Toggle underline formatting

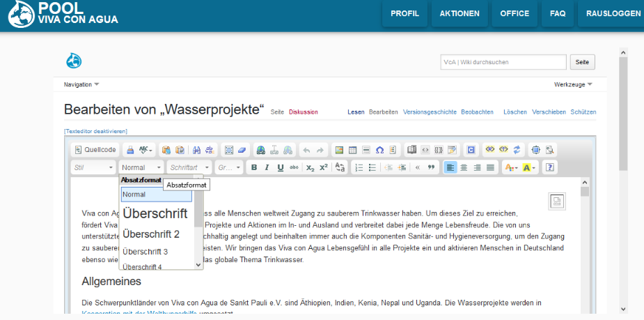[x=281, y=167]
